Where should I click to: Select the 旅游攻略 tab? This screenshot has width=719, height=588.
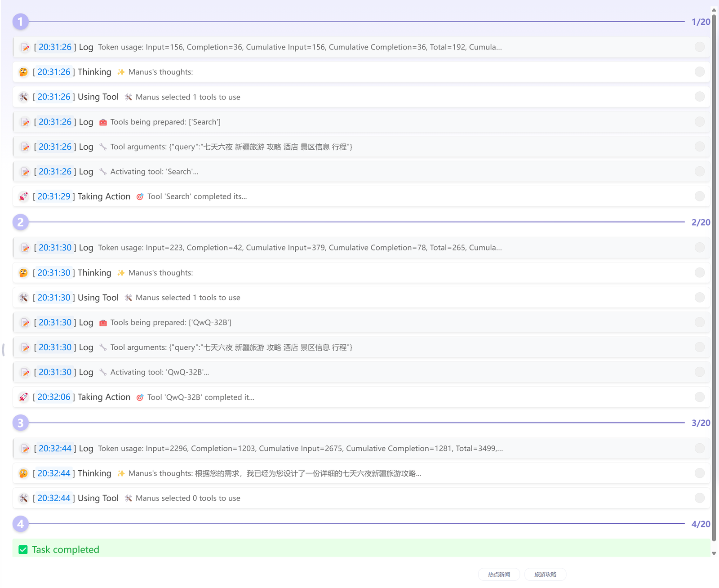coord(545,574)
